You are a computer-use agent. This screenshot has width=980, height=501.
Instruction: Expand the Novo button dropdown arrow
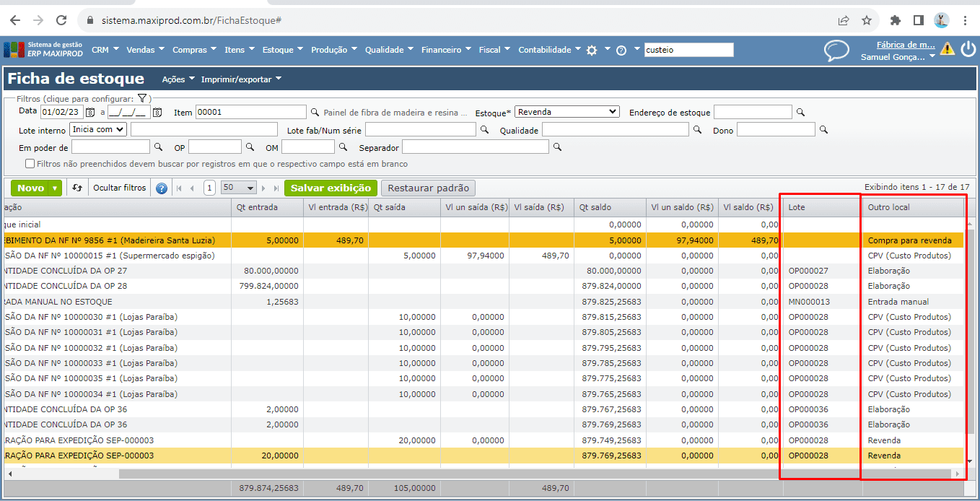point(55,188)
